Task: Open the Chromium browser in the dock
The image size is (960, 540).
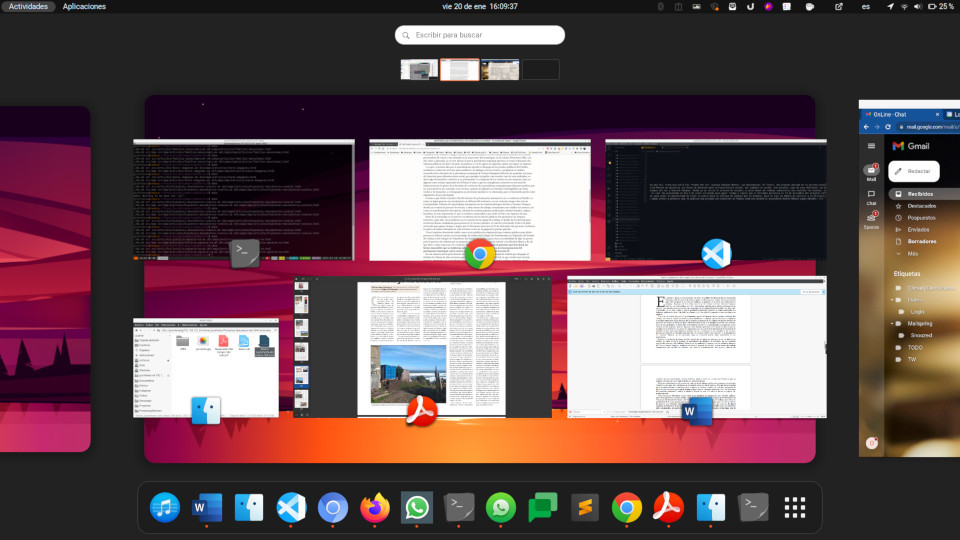Action: [x=333, y=508]
